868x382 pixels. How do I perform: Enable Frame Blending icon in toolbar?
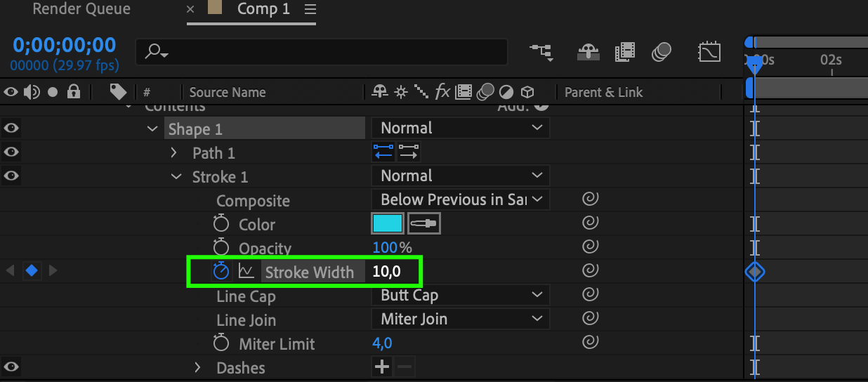click(624, 52)
